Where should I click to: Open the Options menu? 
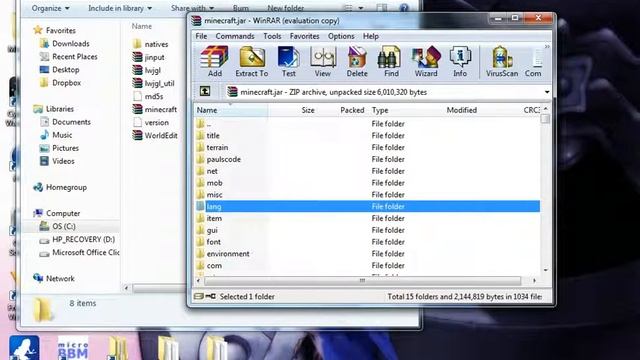pos(341,36)
